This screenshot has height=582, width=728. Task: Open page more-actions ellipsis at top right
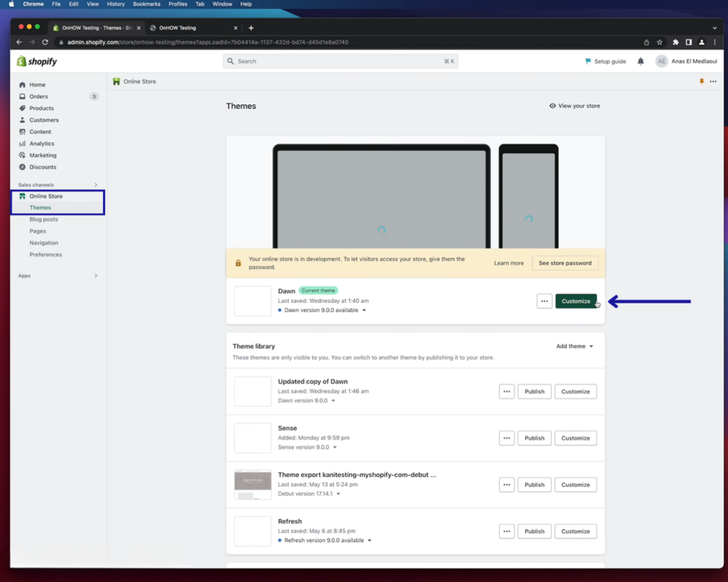tap(713, 82)
